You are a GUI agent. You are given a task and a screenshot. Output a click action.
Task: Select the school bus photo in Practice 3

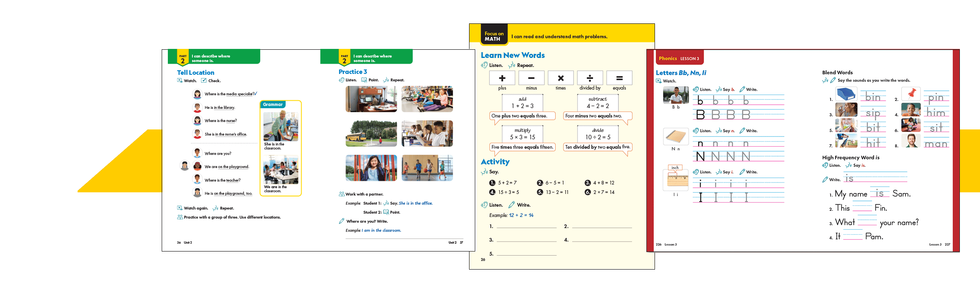pyautogui.click(x=371, y=134)
